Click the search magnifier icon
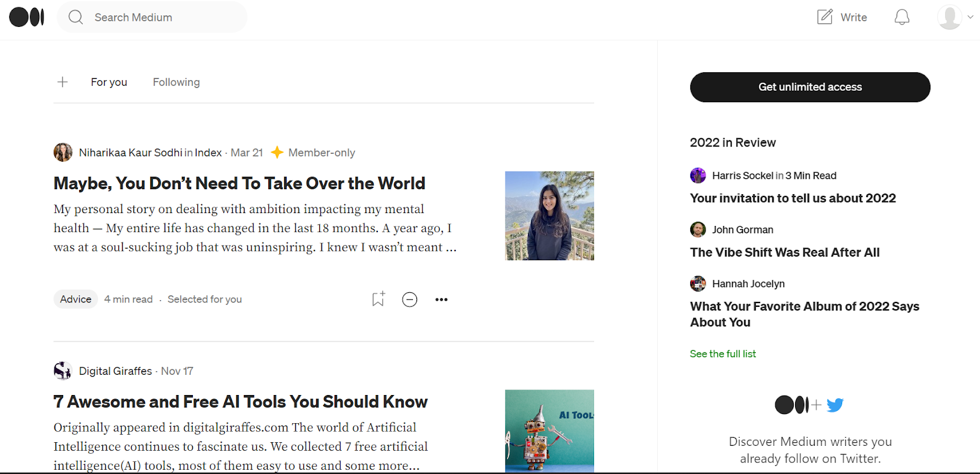Image resolution: width=980 pixels, height=474 pixels. [x=75, y=17]
